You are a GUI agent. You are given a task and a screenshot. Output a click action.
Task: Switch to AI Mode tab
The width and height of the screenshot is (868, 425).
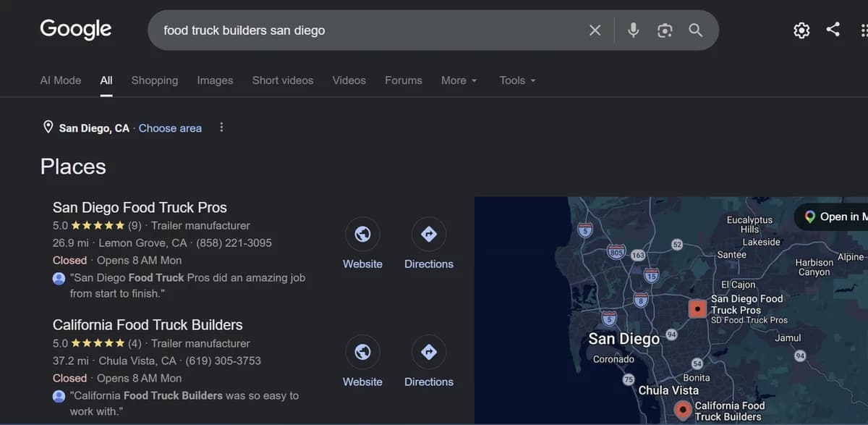[x=61, y=80]
